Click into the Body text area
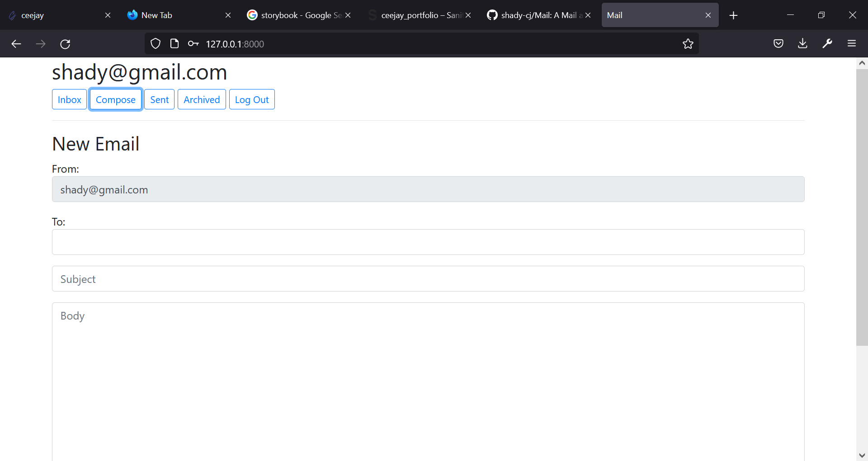Image resolution: width=868 pixels, height=461 pixels. [x=428, y=382]
